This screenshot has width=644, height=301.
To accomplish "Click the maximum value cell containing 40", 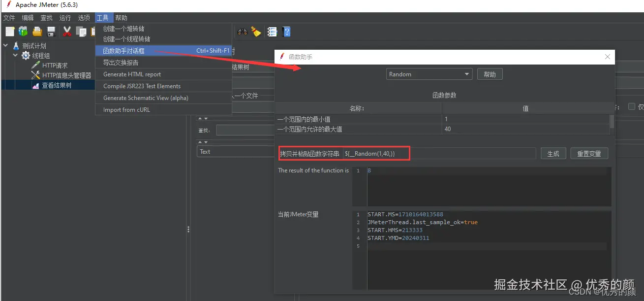I will point(525,129).
